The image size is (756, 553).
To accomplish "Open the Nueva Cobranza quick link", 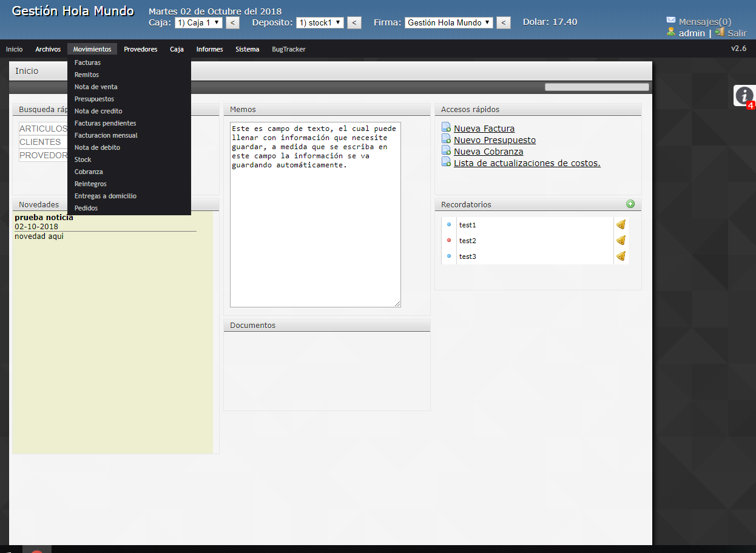I will 488,152.
